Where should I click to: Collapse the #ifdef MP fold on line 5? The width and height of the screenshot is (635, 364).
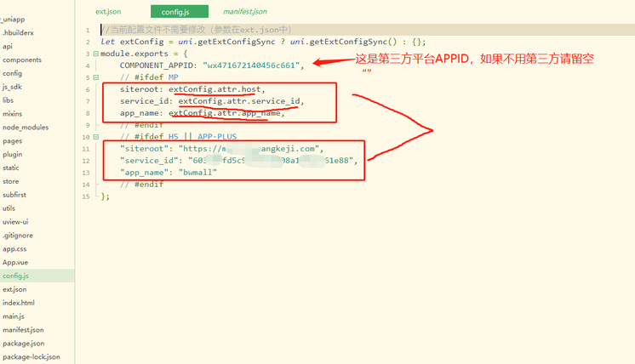pos(96,77)
